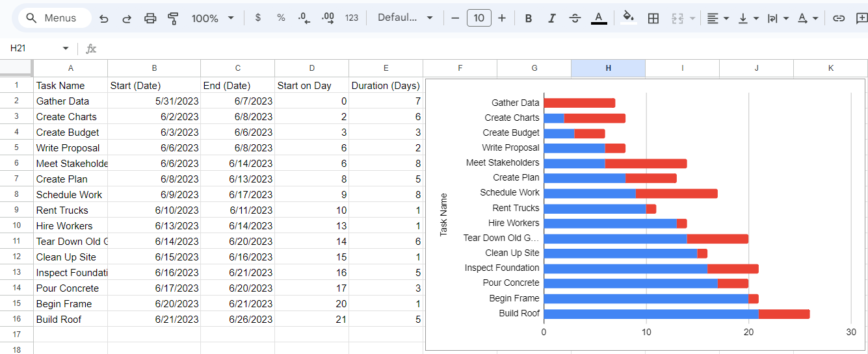
Task: Click the font size 10 field
Action: pyautogui.click(x=479, y=18)
